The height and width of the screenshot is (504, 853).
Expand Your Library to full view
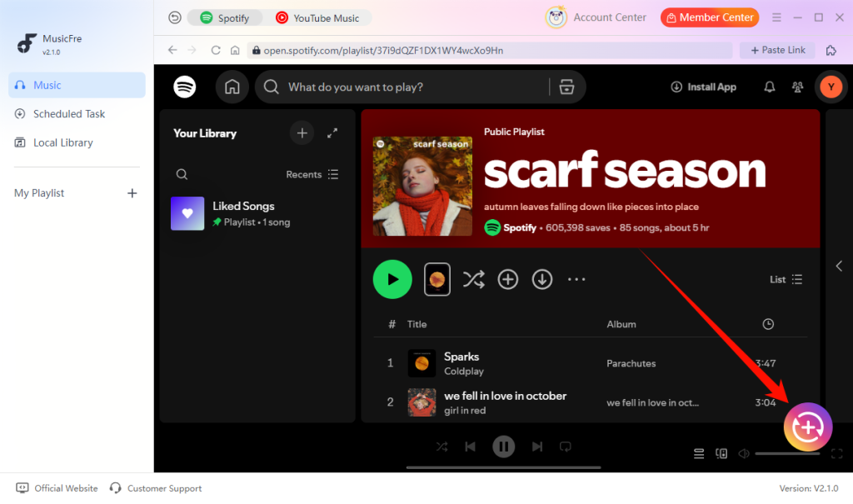332,132
